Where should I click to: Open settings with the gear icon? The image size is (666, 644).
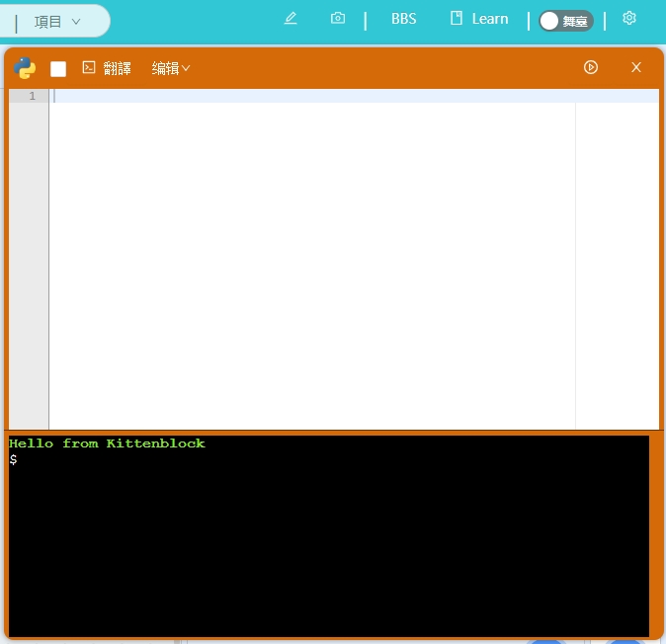coord(629,19)
